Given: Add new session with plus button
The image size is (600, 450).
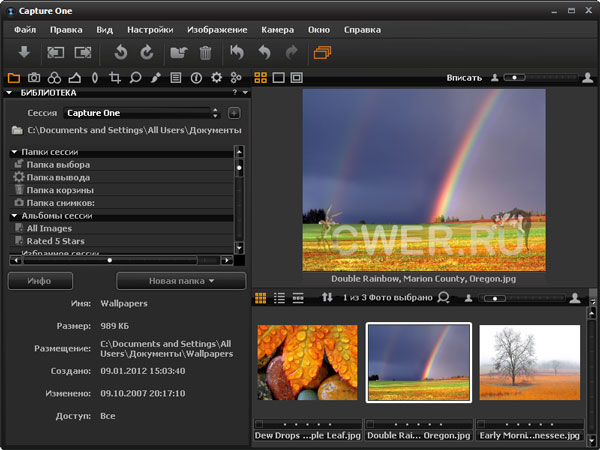Looking at the screenshot, I should pos(234,113).
